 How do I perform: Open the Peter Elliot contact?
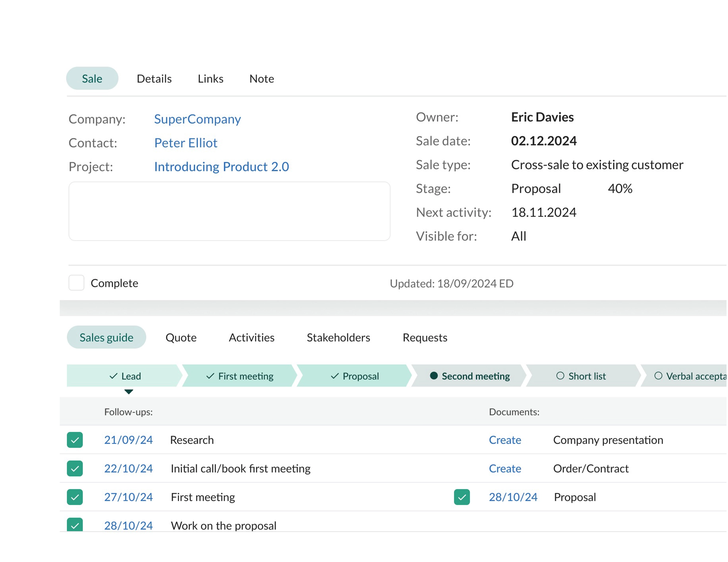186,143
